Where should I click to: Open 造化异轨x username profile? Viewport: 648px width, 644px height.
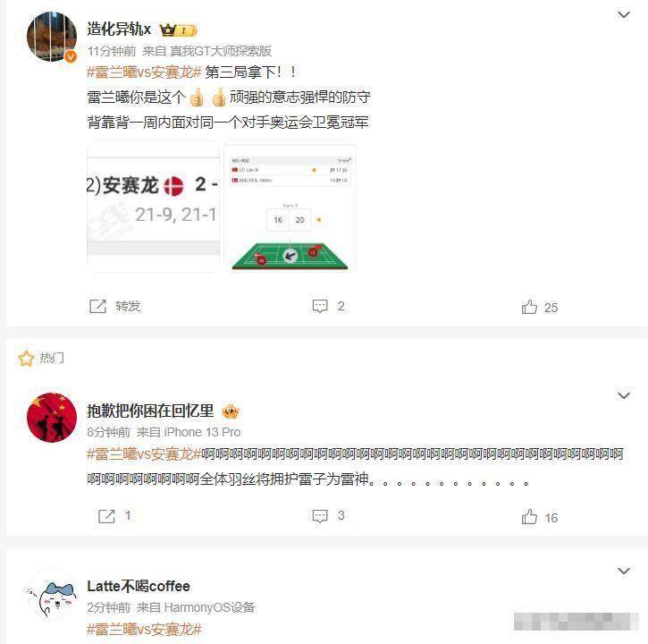click(x=119, y=30)
